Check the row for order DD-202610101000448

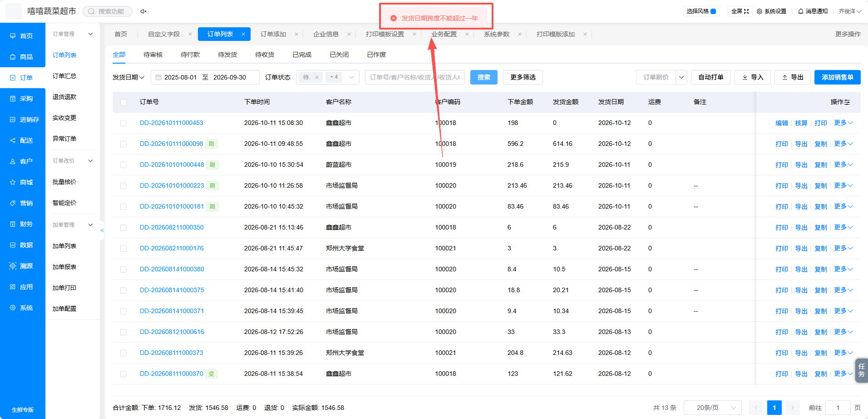[123, 165]
